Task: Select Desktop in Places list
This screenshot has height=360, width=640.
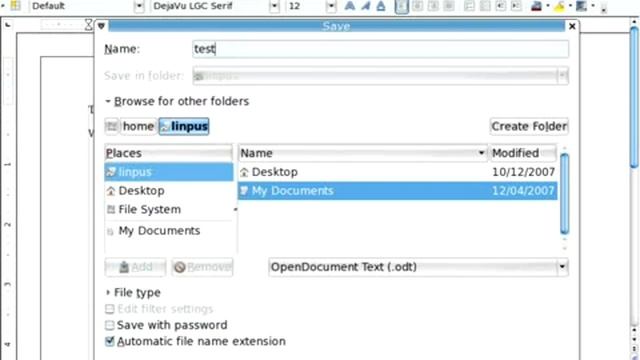Action: click(169, 191)
